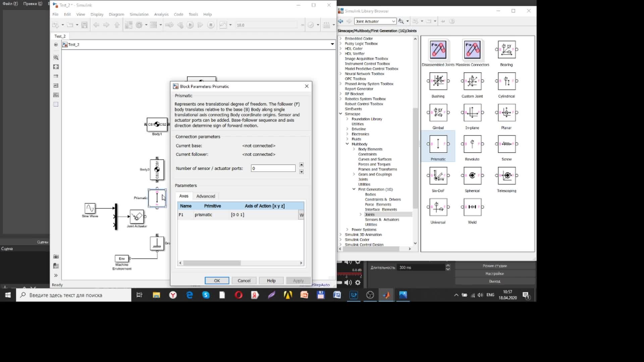The image size is (644, 362).
Task: Click the Настройки button
Action: (495, 274)
